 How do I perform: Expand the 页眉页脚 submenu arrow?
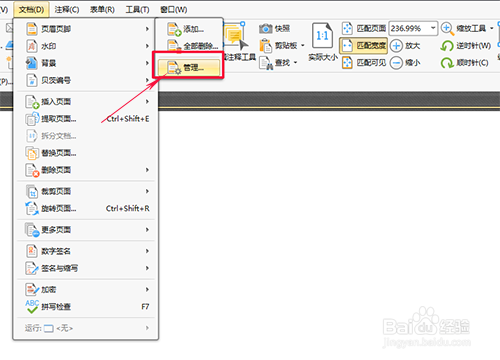(x=147, y=29)
